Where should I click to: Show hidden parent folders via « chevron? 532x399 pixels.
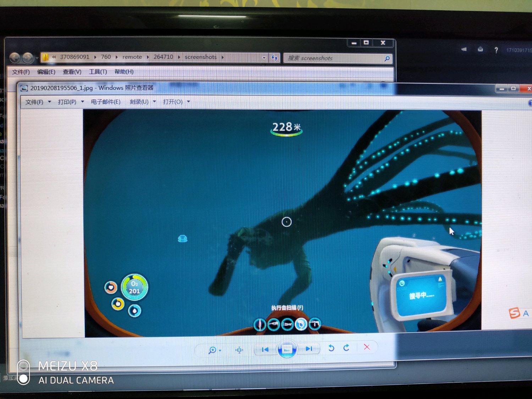pyautogui.click(x=54, y=57)
